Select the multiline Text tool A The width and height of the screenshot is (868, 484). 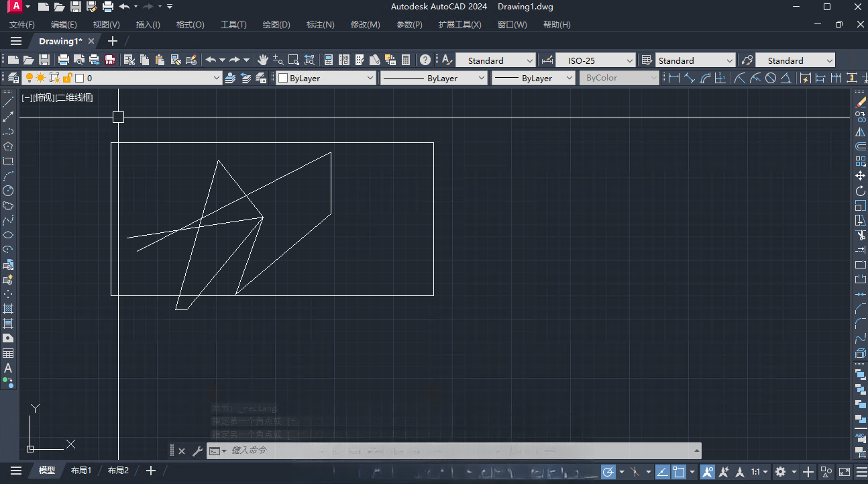click(x=8, y=368)
